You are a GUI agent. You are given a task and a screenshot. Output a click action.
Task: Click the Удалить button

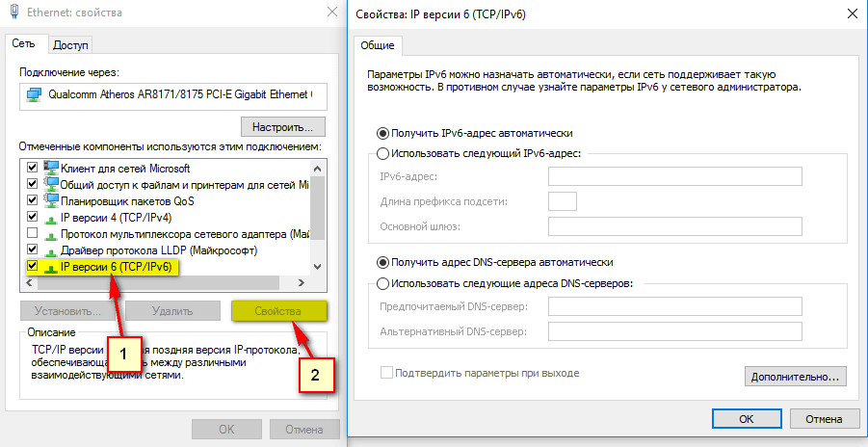[172, 311]
